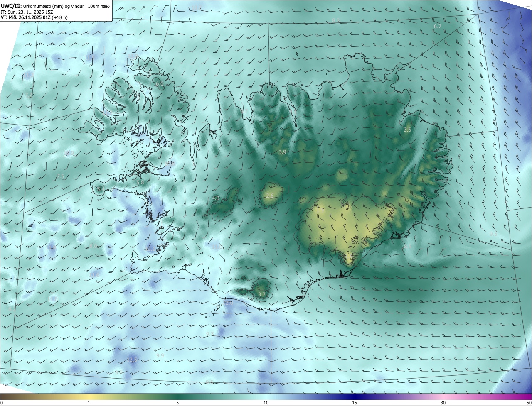The width and height of the screenshot is (532, 406).
Task: Click the color scale tick label 5
Action: pos(177,403)
